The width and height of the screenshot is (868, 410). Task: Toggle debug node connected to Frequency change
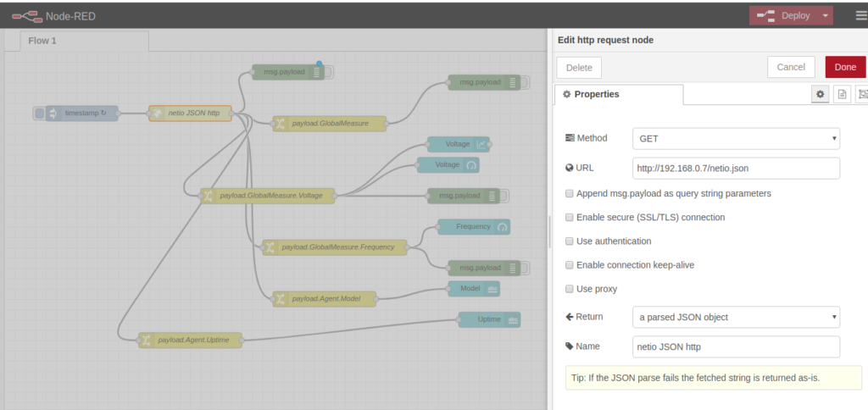point(525,268)
